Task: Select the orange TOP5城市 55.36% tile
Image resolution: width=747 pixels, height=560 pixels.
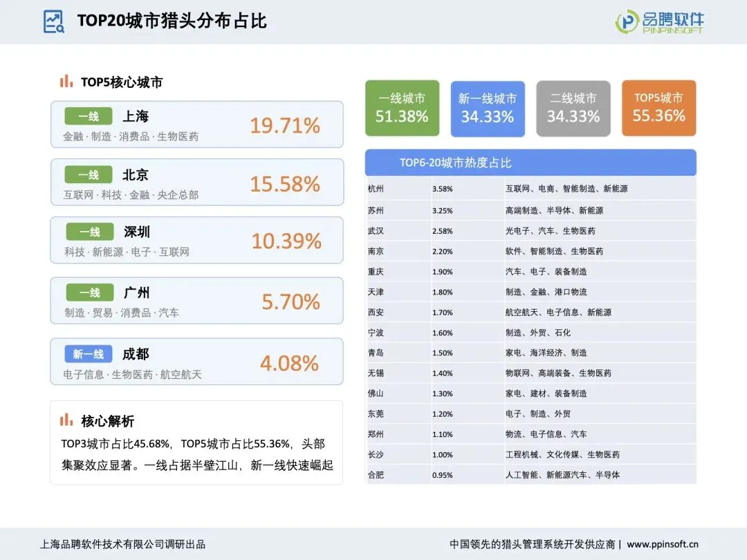Action: pos(659,108)
